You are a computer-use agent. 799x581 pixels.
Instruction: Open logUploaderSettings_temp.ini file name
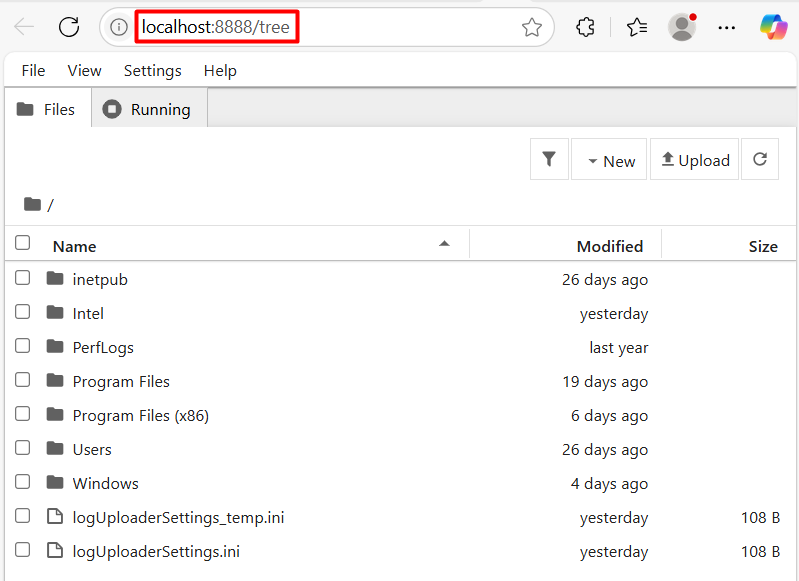tap(178, 517)
